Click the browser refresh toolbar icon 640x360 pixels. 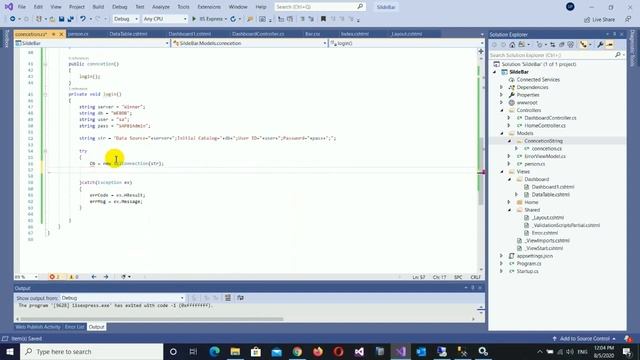point(233,19)
